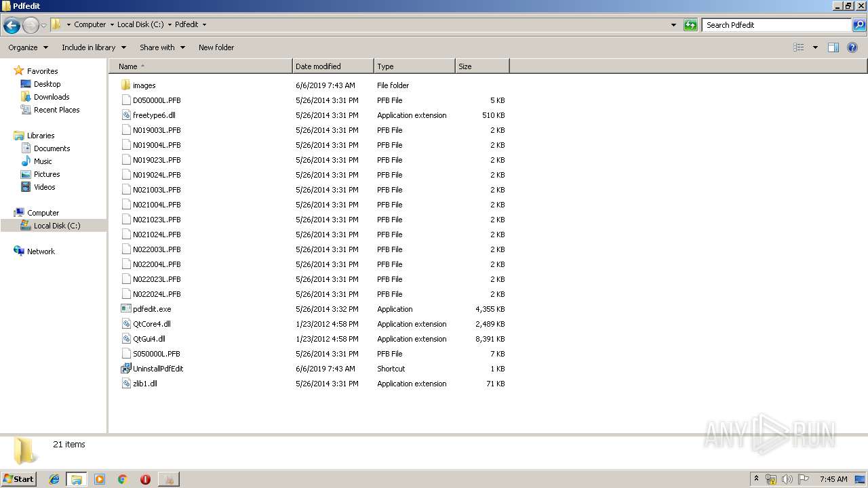Image resolution: width=868 pixels, height=488 pixels.
Task: Select the QtCore4.dll file icon
Action: pos(125,324)
